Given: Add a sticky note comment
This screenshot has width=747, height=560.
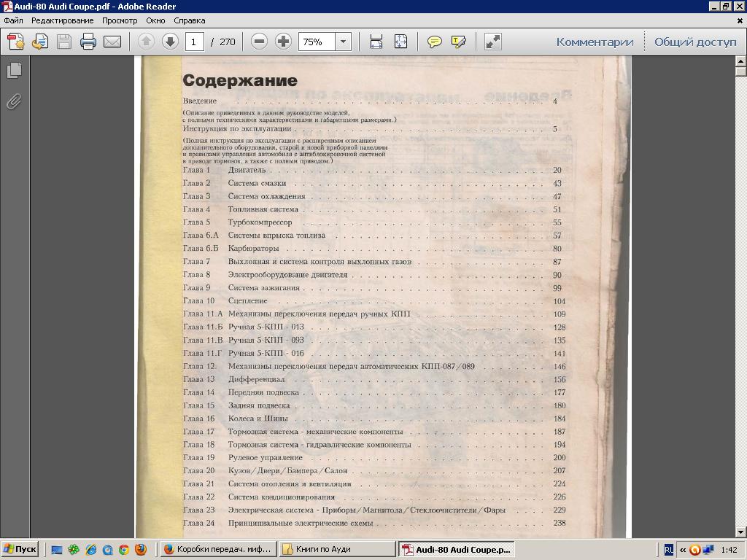Looking at the screenshot, I should click(435, 42).
